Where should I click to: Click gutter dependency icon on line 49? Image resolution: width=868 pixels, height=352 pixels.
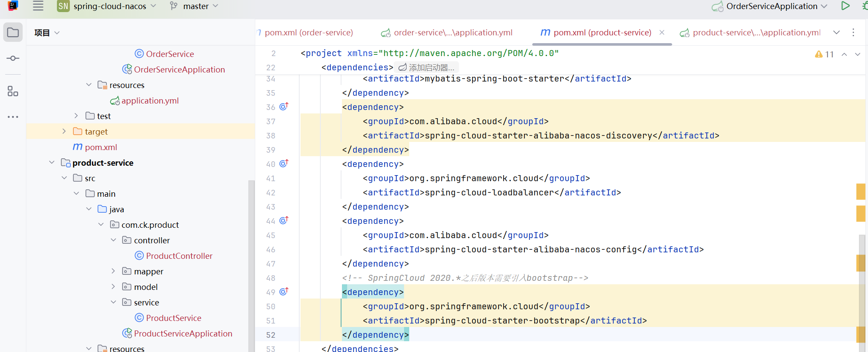284,292
